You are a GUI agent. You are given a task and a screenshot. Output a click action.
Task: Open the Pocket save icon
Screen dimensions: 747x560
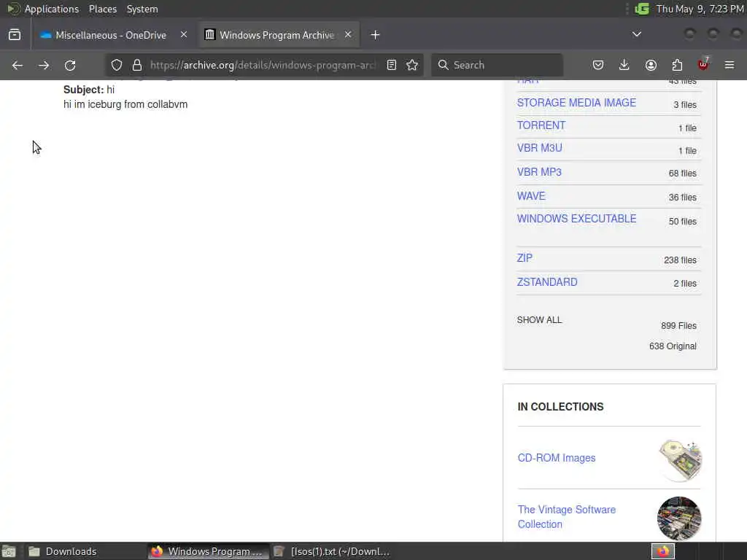coord(598,65)
